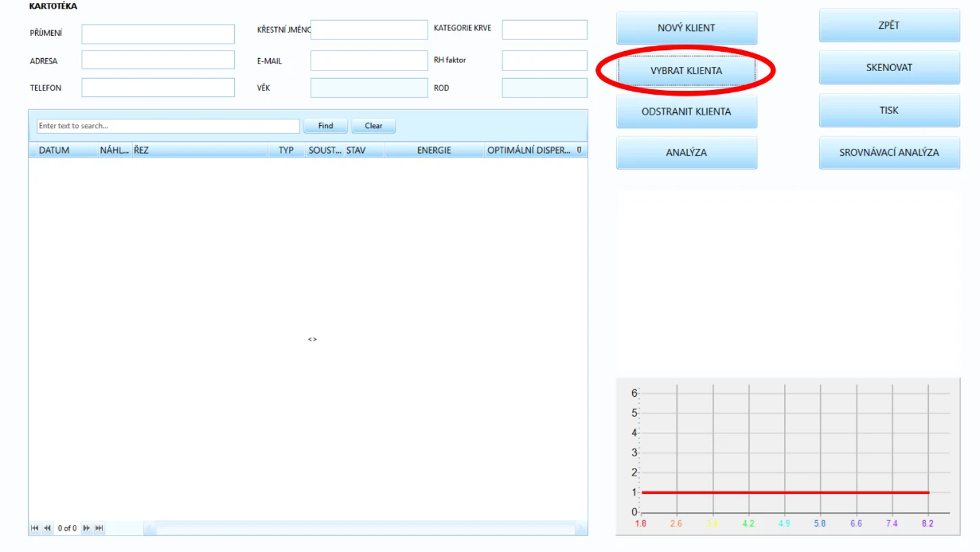Viewport: 980px width, 552px height.
Task: Clear the search with Clear button
Action: pos(373,126)
